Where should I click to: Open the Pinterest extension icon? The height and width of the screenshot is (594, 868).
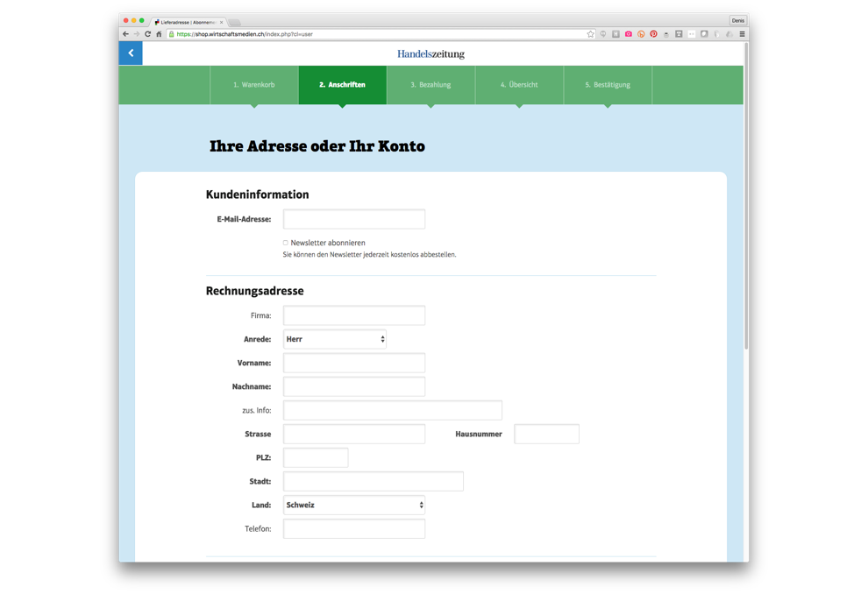coord(654,34)
